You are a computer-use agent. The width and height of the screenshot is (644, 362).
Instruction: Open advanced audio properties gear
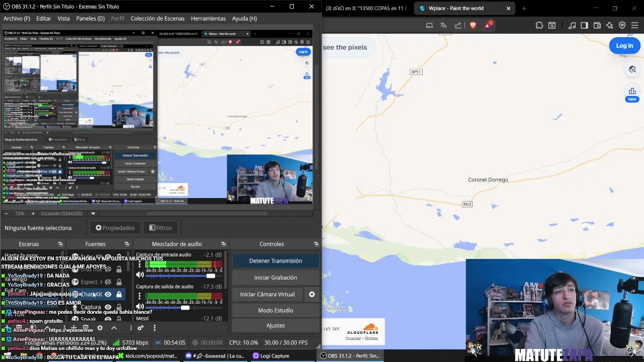[140, 328]
